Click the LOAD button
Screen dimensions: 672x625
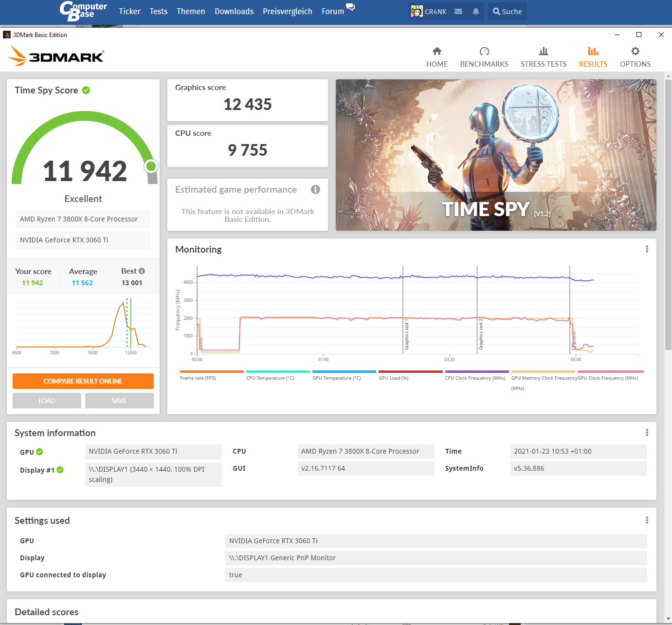(47, 401)
